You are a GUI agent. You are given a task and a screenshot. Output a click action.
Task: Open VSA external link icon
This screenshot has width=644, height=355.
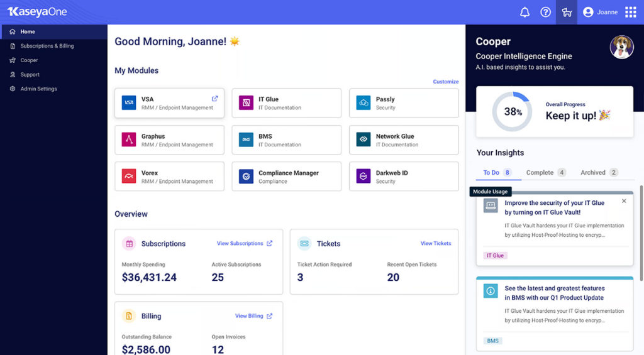215,99
